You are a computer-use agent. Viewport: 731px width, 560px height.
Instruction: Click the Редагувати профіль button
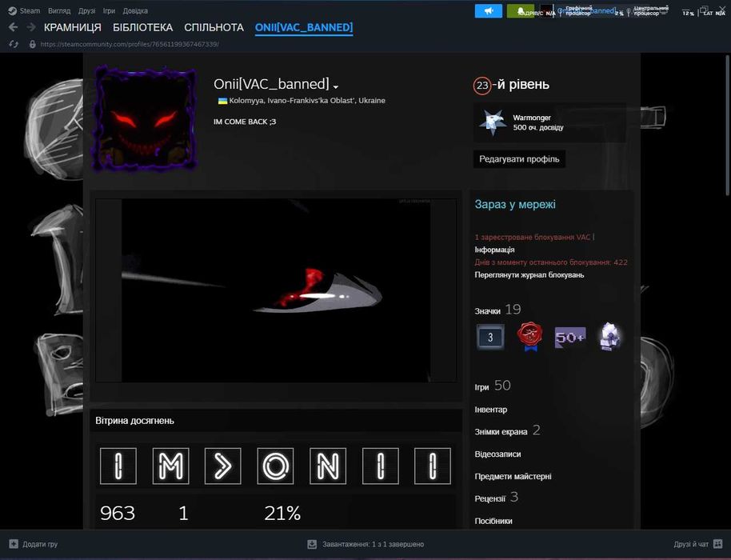(x=519, y=159)
